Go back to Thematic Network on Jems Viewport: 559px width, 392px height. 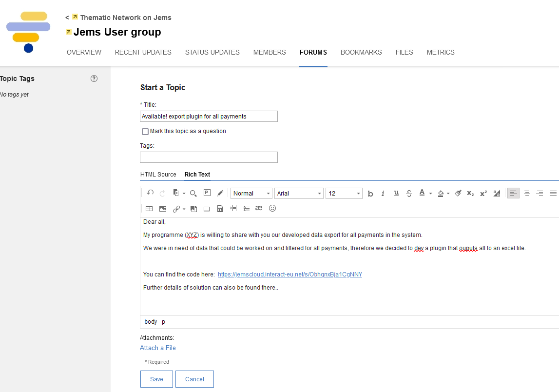pyautogui.click(x=126, y=18)
